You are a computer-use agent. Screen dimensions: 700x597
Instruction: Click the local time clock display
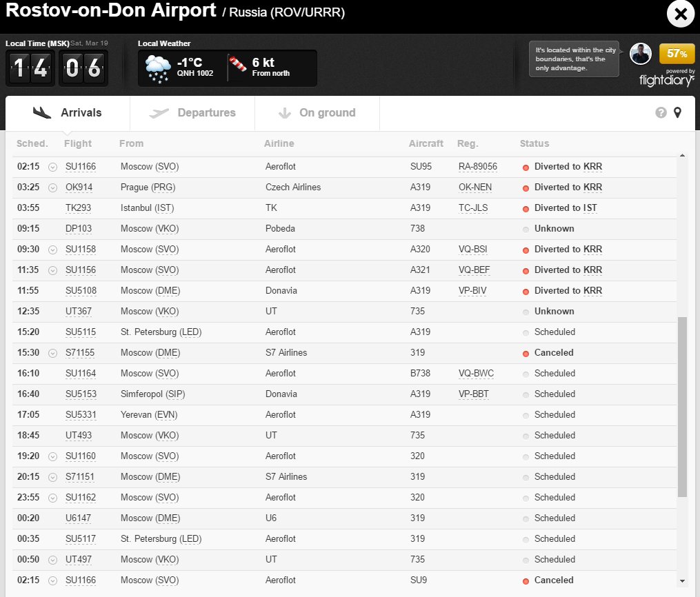(57, 68)
